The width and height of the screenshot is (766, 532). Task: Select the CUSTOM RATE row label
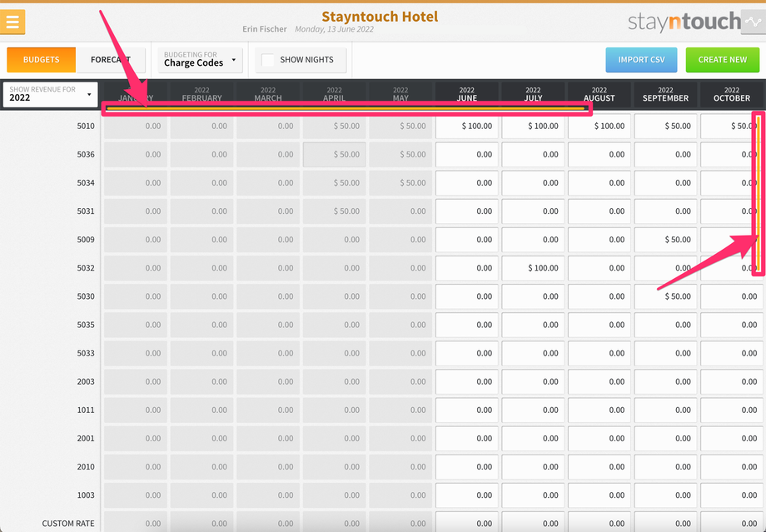pyautogui.click(x=68, y=523)
